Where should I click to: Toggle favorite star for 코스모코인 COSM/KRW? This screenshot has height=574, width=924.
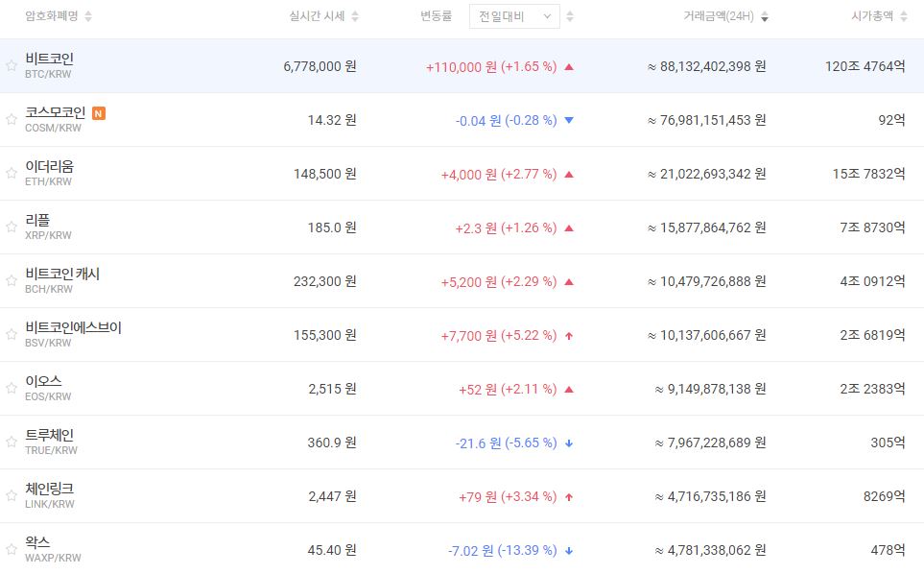[x=12, y=120]
